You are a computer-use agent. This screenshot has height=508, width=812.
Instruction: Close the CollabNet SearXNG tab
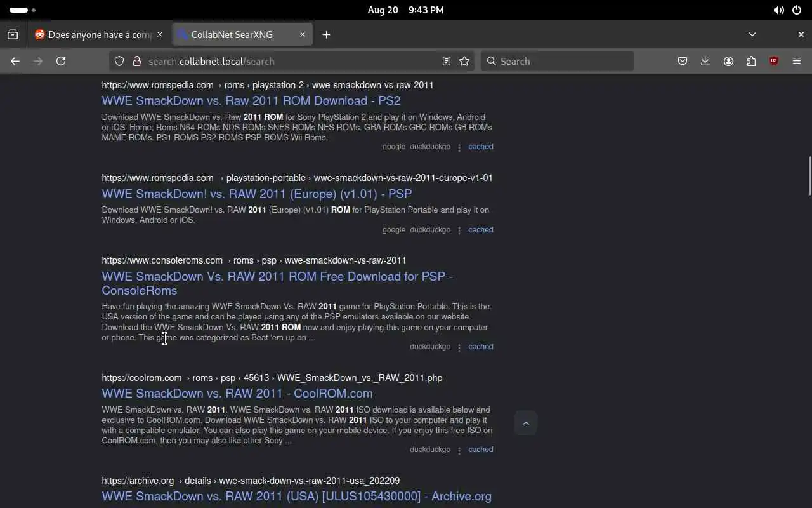click(303, 34)
